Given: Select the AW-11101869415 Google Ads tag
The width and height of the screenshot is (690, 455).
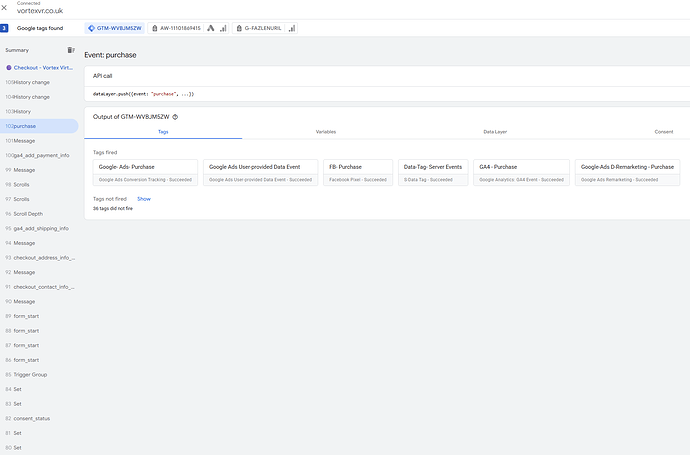Looking at the screenshot, I should [180, 28].
